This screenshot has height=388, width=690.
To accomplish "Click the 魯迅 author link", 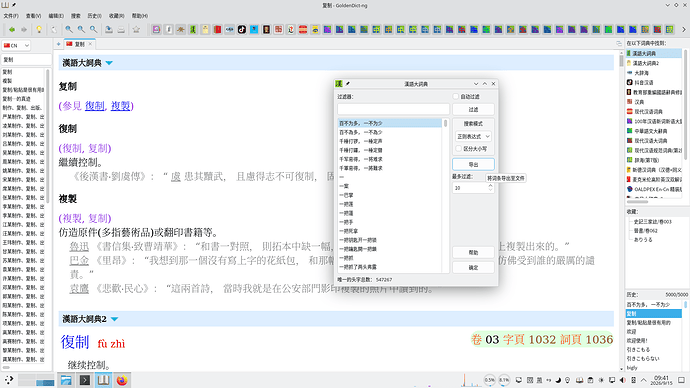I will click(79, 246).
